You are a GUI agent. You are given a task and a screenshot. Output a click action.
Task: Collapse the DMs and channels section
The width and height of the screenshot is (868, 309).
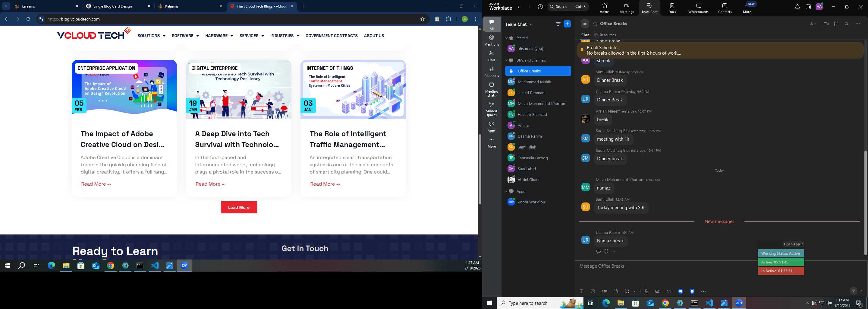point(506,60)
